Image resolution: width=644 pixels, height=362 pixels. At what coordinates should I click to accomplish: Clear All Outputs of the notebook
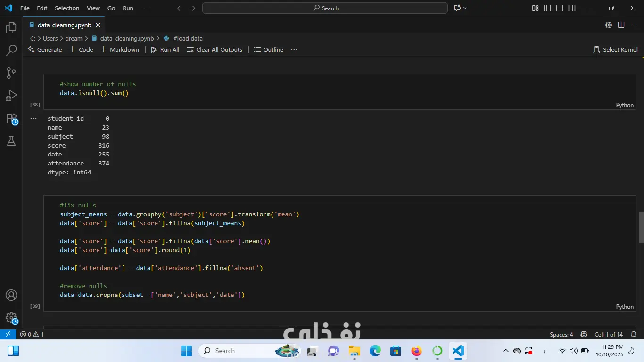pos(215,49)
